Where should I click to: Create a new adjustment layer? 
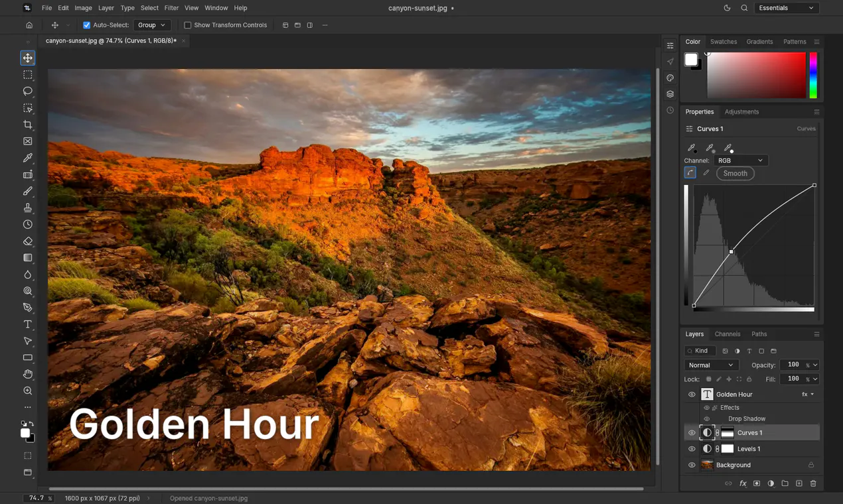click(771, 483)
